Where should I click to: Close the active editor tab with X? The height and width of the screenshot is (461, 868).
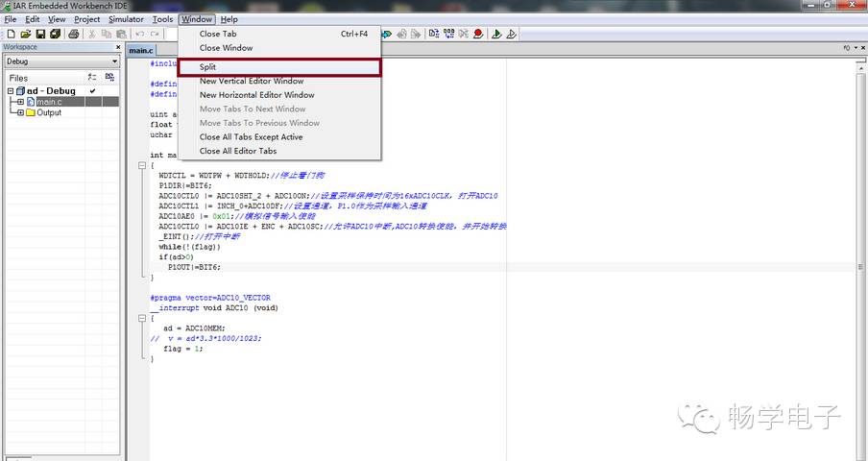click(x=863, y=48)
